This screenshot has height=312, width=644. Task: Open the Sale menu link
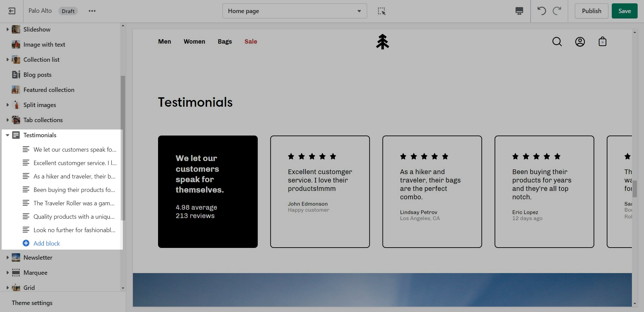(x=250, y=42)
